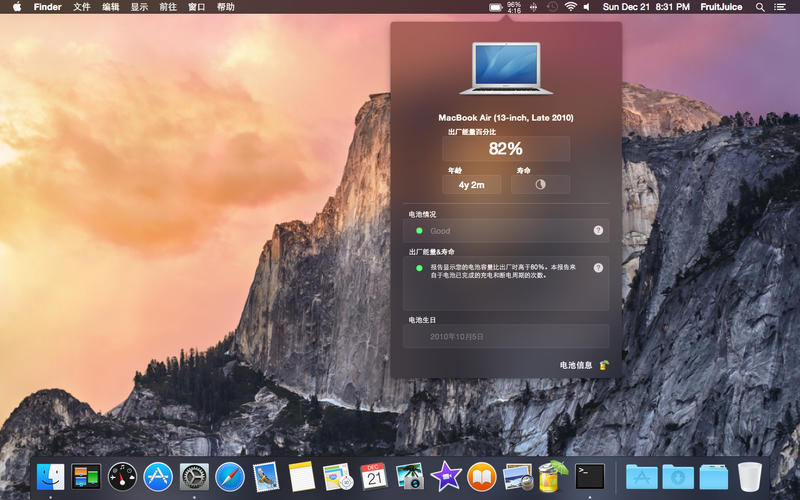Open iMovie star icon in the Dock
This screenshot has height=500, width=800.
pos(445,476)
